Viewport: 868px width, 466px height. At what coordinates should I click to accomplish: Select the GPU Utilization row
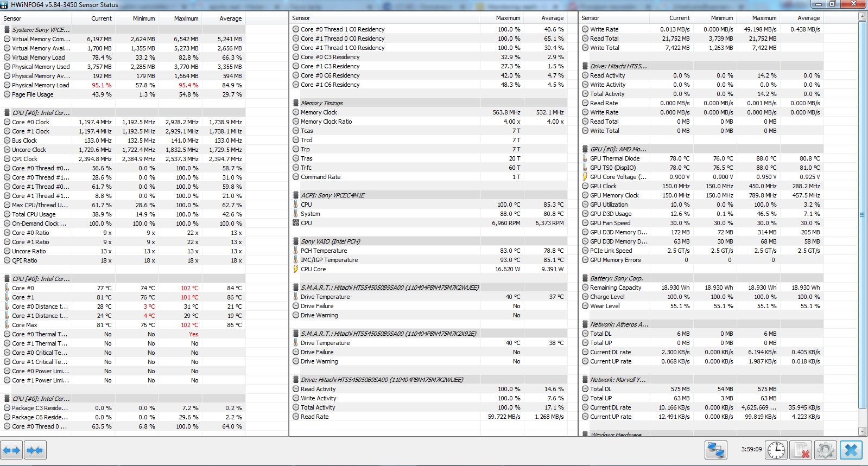coord(701,205)
